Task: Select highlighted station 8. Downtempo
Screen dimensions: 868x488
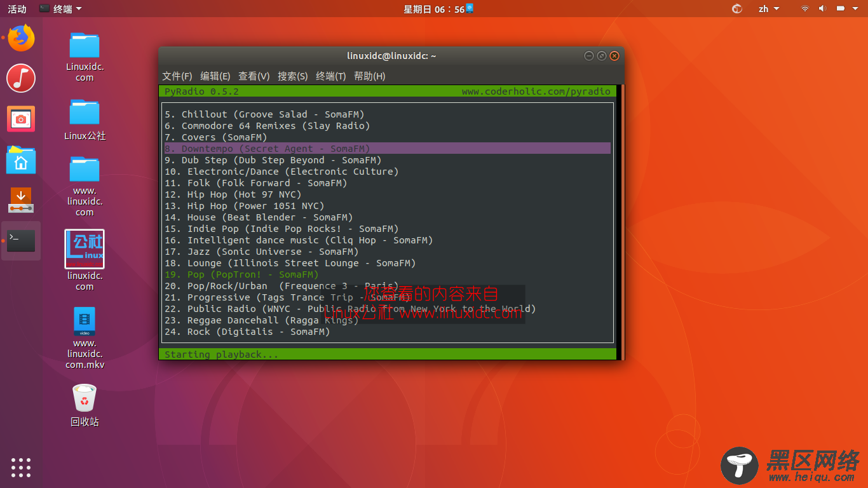Action: (x=388, y=149)
